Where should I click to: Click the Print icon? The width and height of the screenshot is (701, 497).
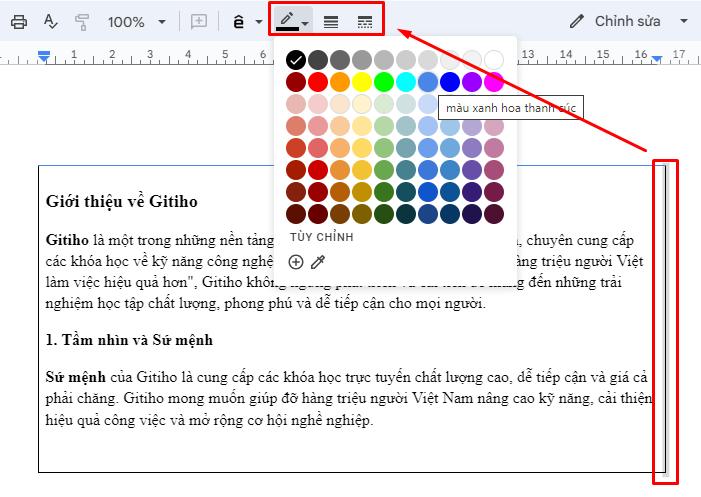(x=19, y=21)
